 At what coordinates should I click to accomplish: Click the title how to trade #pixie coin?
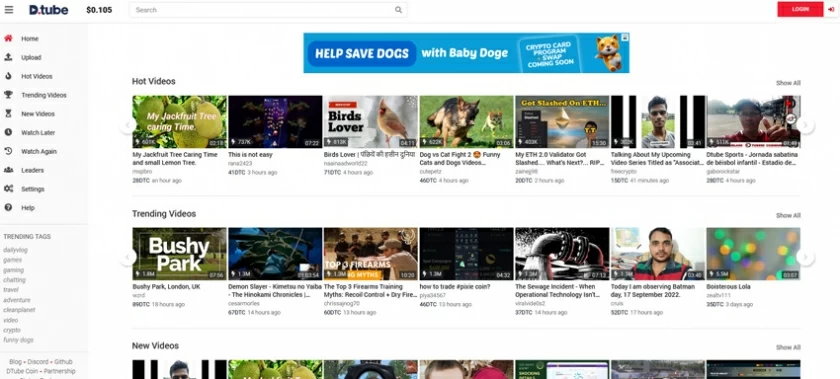(x=454, y=287)
